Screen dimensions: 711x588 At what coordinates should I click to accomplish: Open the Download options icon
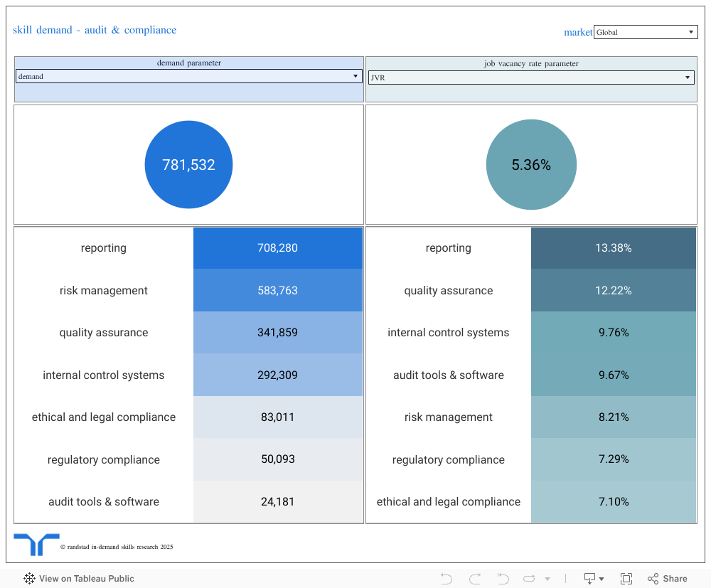[x=593, y=579]
